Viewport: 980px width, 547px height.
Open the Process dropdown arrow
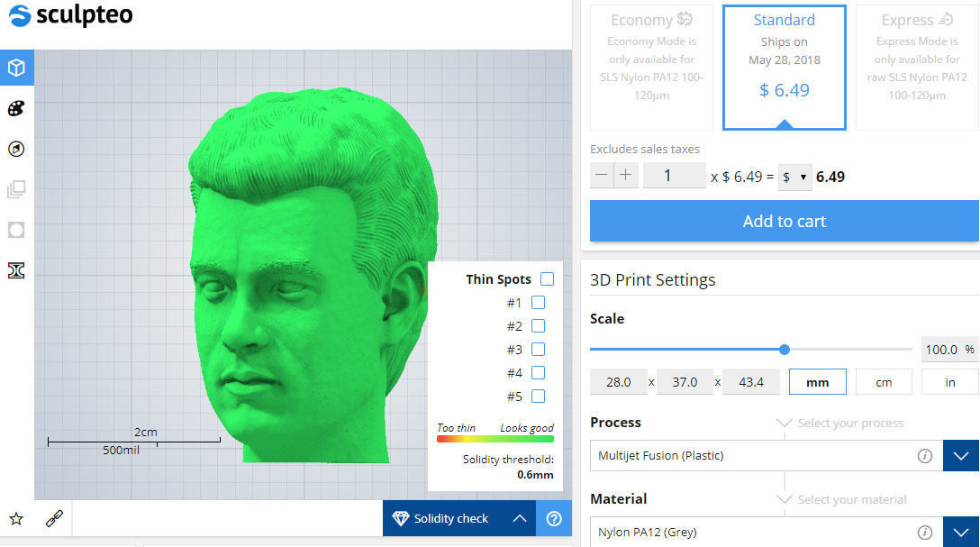coord(960,456)
